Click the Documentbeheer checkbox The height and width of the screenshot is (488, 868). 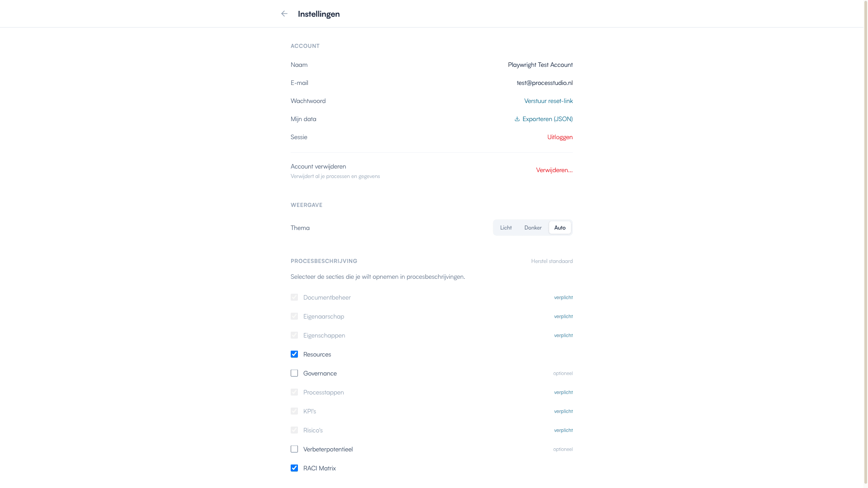[294, 297]
